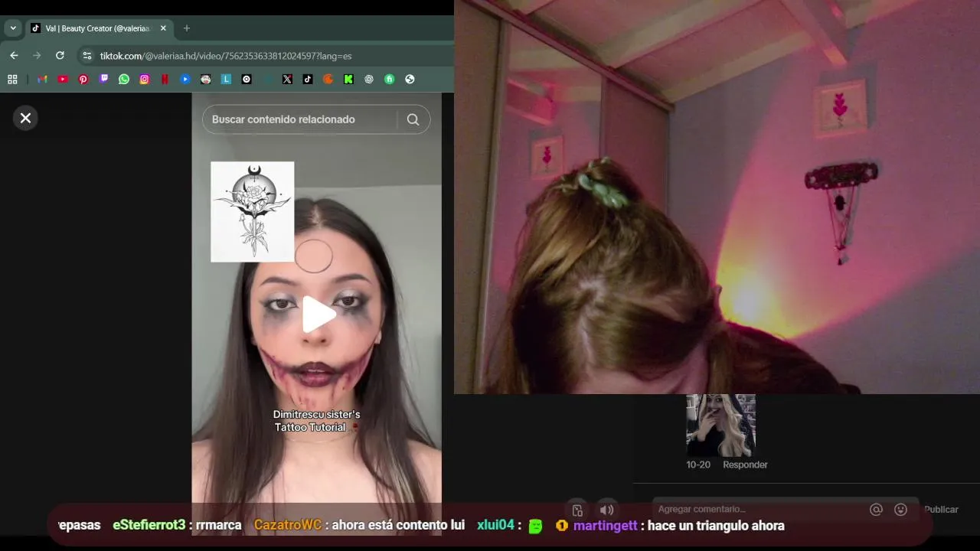Click chat username 'xlui04'
Image resolution: width=980 pixels, height=551 pixels.
pos(495,525)
